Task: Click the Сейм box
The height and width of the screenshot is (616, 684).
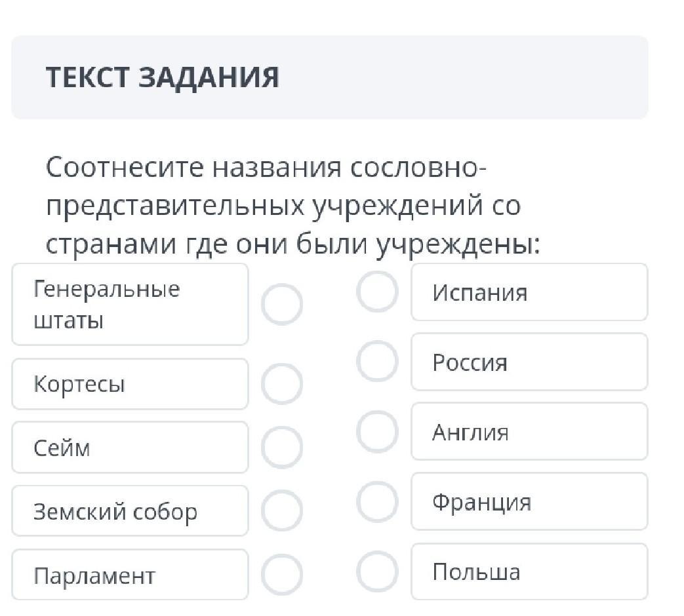Action: (x=130, y=448)
